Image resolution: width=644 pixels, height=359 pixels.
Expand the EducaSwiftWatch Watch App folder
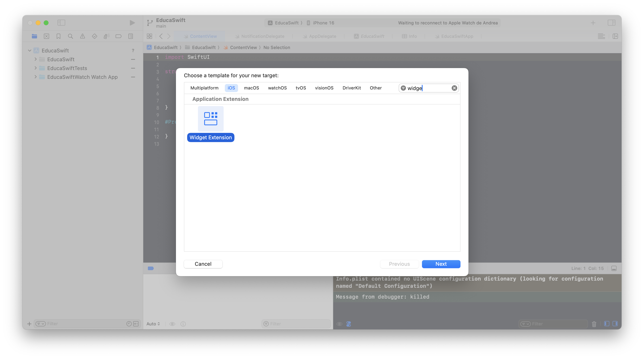35,77
